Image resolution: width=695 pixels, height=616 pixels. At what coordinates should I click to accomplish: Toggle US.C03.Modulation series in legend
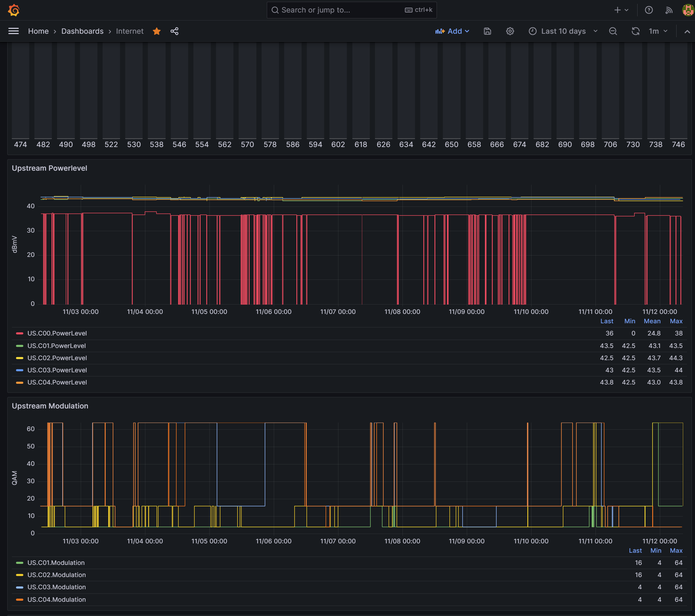(x=57, y=587)
